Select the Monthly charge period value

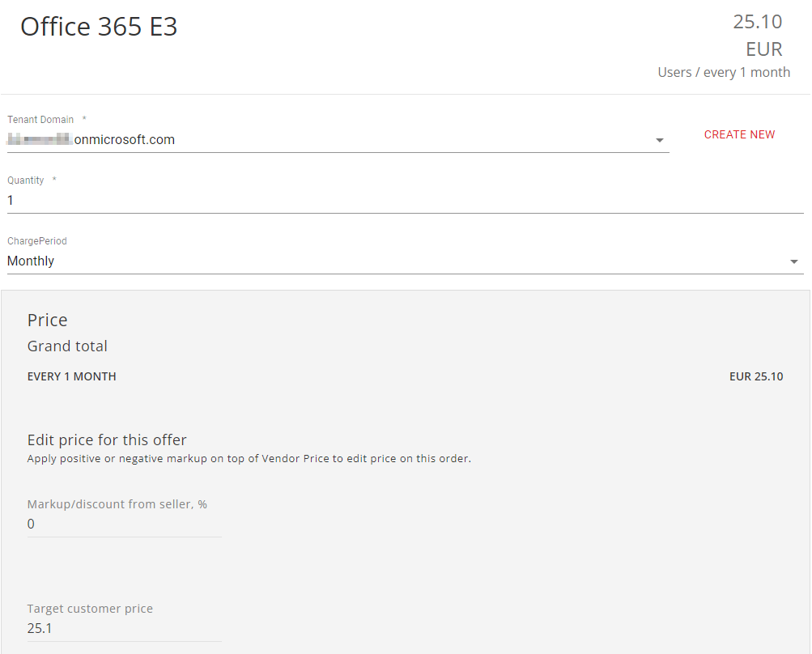pos(31,261)
